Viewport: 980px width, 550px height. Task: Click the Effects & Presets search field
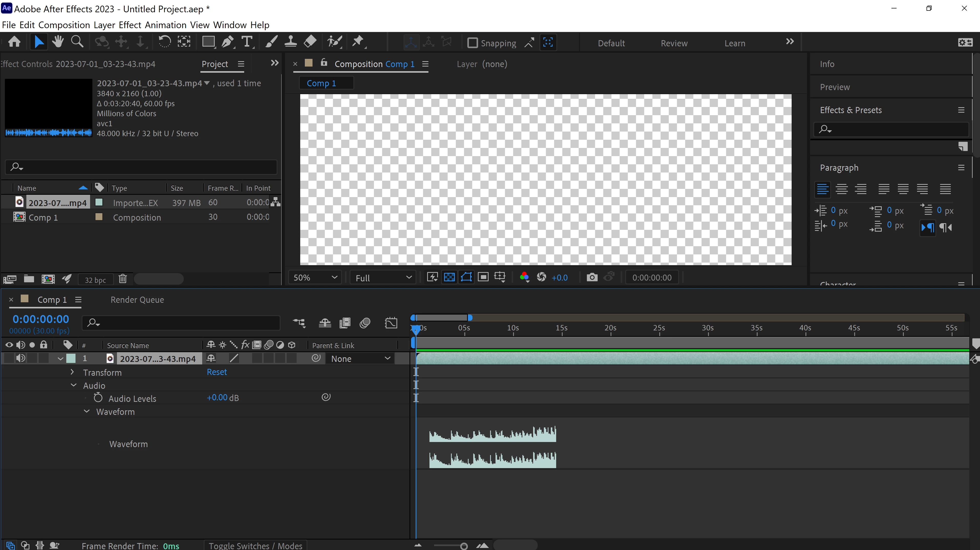coord(894,129)
